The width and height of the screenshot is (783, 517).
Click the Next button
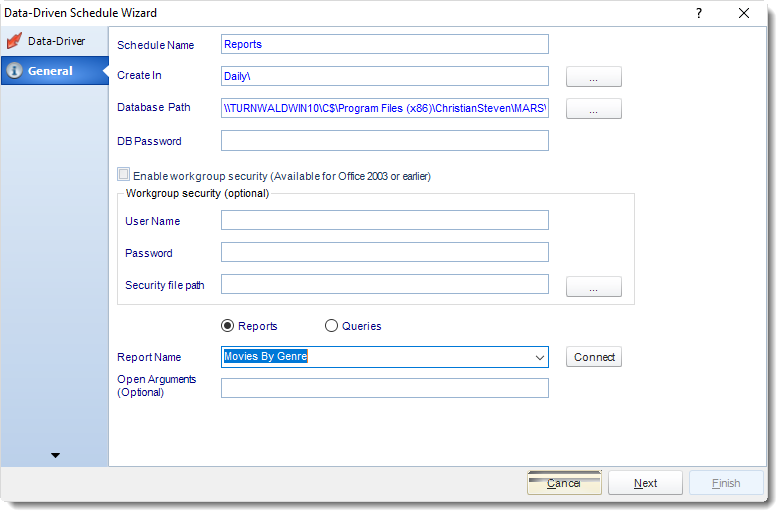[x=645, y=483]
